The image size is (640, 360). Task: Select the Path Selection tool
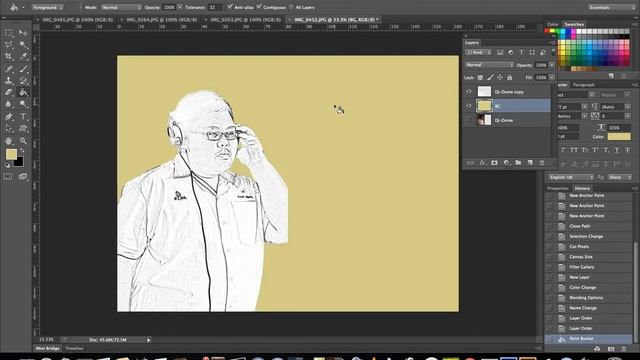point(9,128)
